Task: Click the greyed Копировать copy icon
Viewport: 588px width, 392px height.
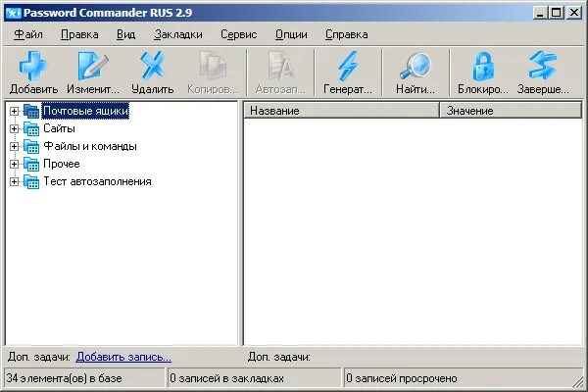Action: 213,66
